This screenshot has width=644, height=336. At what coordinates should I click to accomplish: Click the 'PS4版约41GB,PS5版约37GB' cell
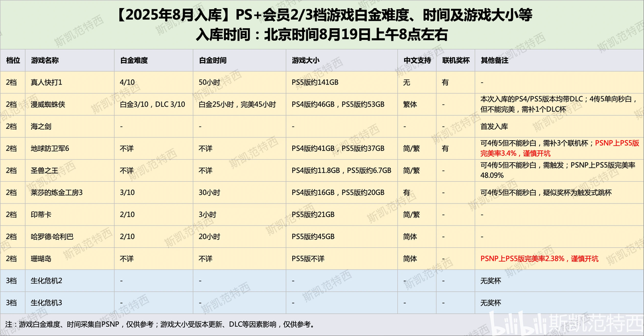click(338, 148)
